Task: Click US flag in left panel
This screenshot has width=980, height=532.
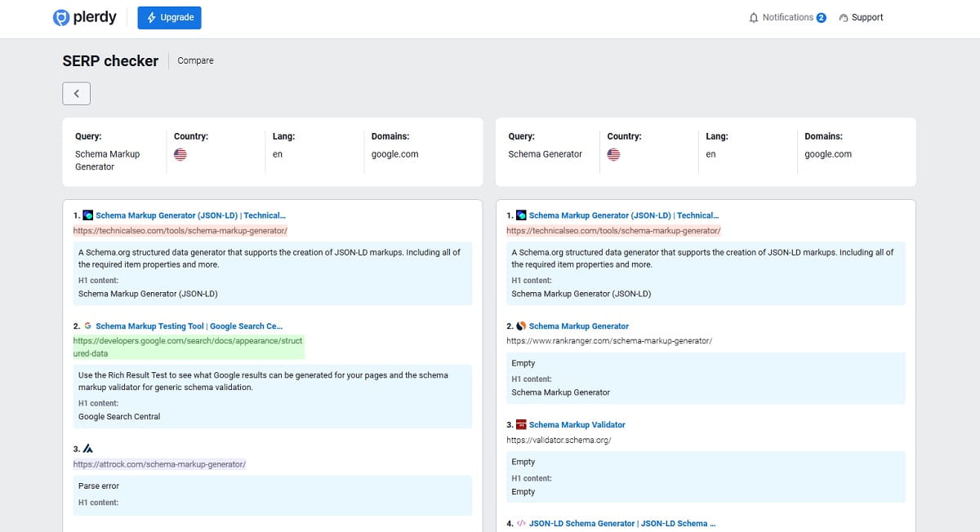Action: [180, 154]
